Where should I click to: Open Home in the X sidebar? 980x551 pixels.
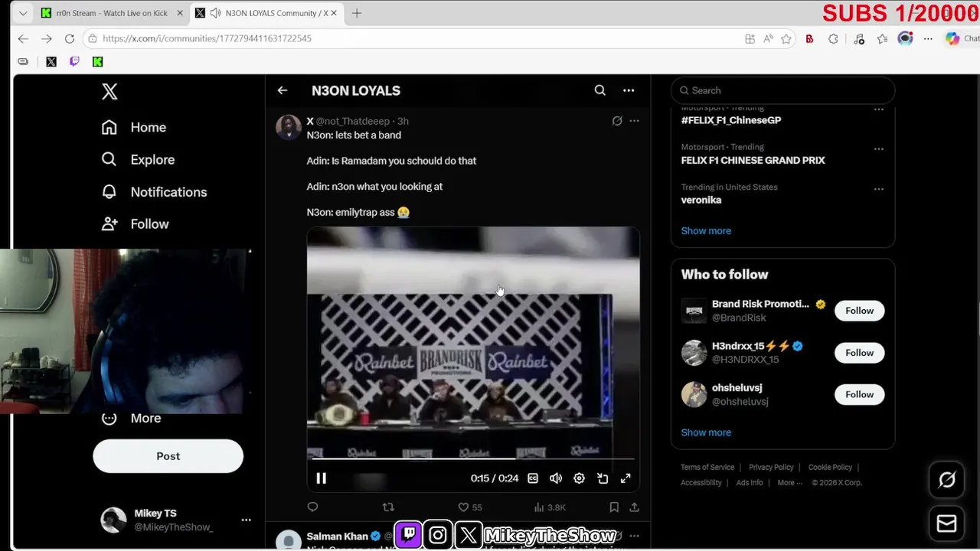click(x=134, y=127)
